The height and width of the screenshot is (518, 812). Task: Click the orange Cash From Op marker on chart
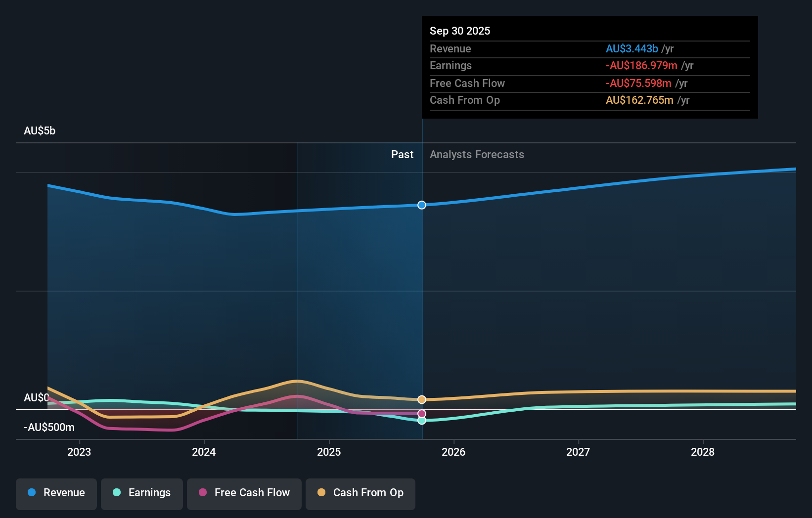point(421,399)
